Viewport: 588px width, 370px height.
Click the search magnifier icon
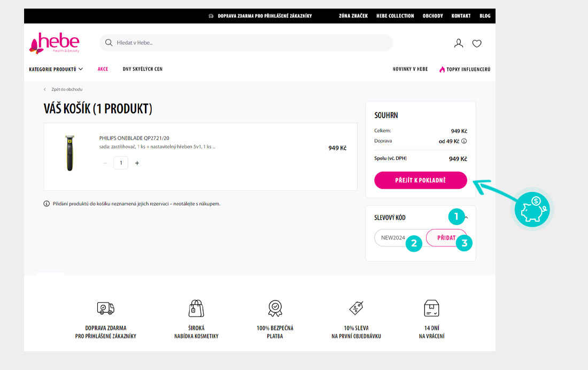pyautogui.click(x=109, y=43)
